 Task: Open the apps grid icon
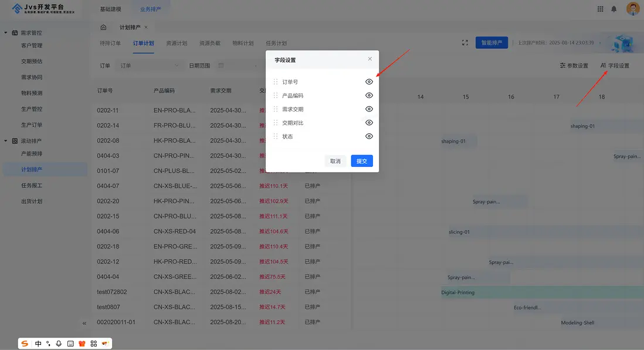point(601,9)
